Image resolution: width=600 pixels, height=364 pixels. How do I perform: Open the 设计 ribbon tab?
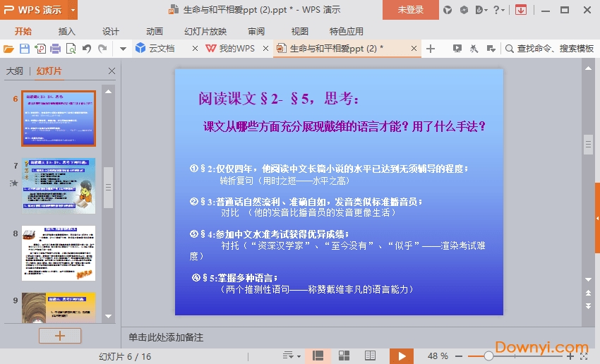[111, 31]
